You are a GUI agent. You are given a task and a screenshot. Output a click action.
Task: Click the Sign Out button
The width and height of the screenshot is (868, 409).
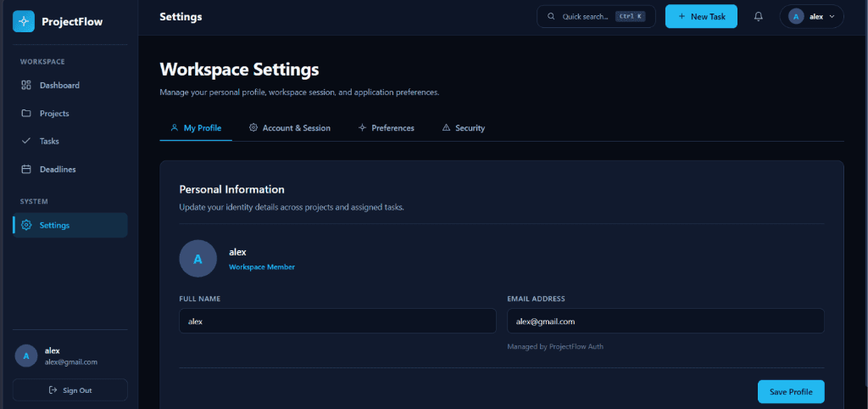click(70, 390)
